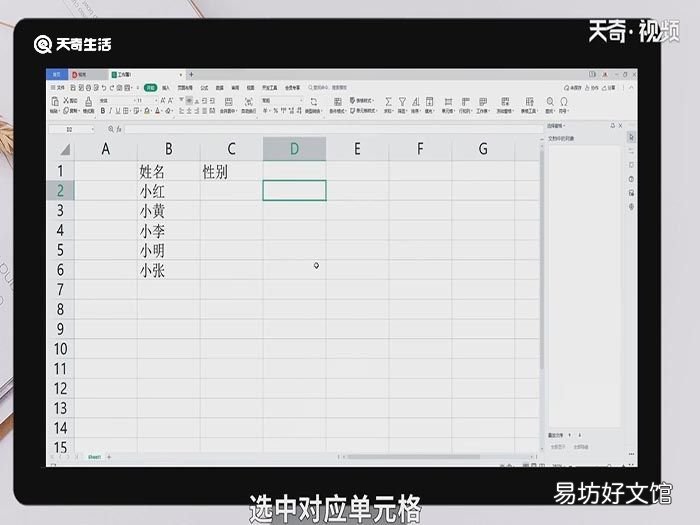700x525 pixels.
Task: Click the Save icon in quick toolbar
Action: (x=73, y=88)
